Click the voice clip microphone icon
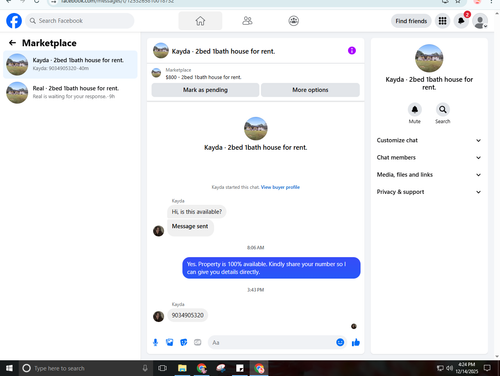The image size is (500, 376). click(155, 342)
